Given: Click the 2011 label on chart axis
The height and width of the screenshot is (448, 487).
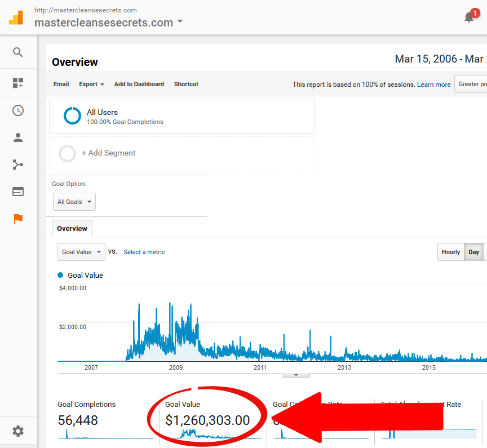Looking at the screenshot, I should [260, 367].
